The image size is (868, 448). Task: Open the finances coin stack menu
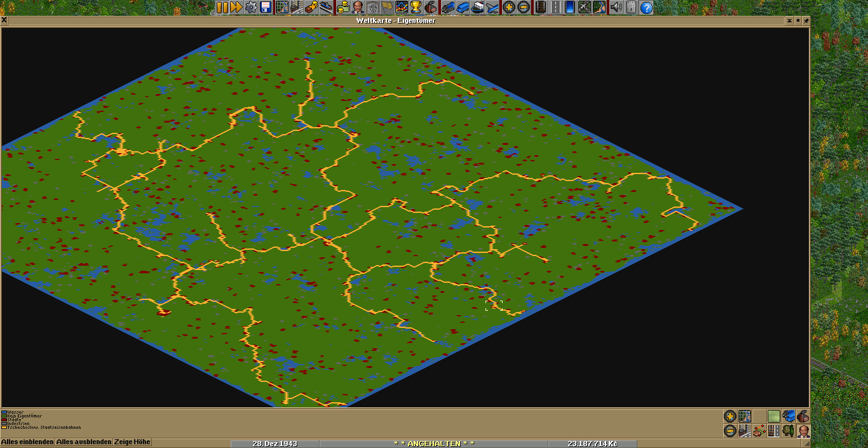point(344,7)
